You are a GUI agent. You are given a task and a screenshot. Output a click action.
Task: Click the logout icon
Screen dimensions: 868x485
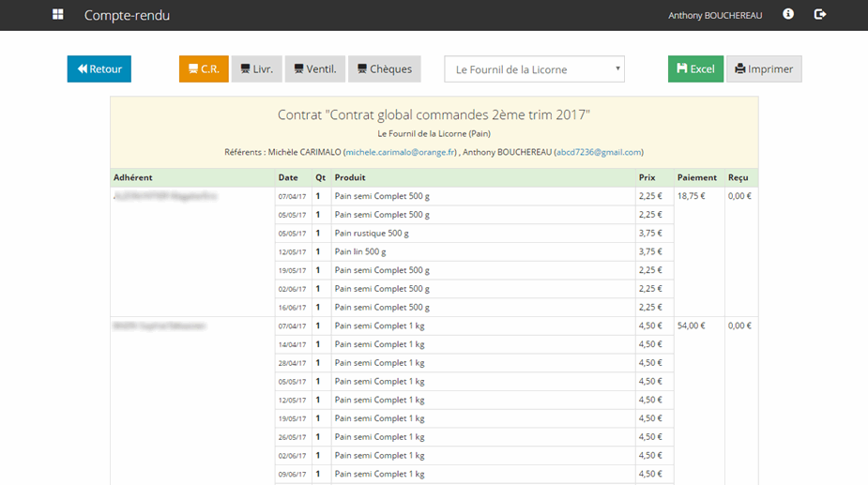click(x=819, y=15)
